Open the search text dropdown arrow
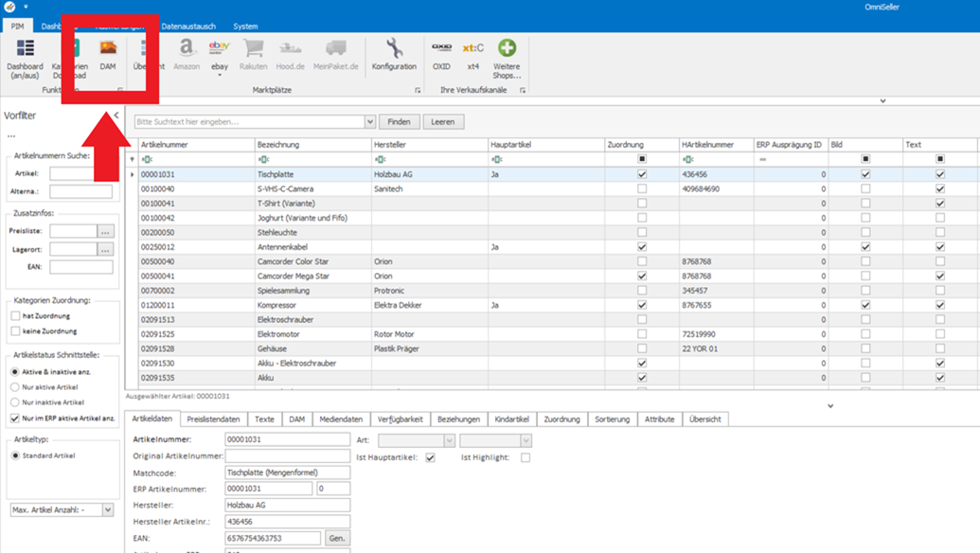The width and height of the screenshot is (980, 553). pyautogui.click(x=369, y=122)
